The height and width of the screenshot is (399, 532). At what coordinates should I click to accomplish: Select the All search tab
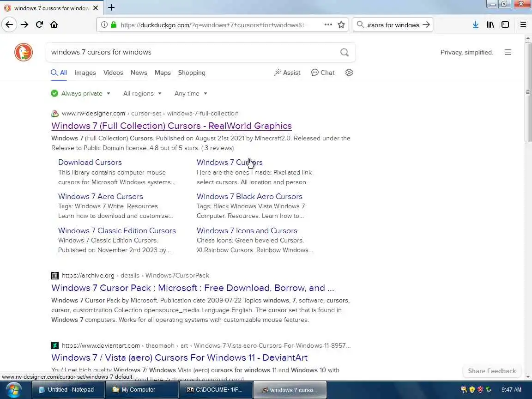point(59,73)
